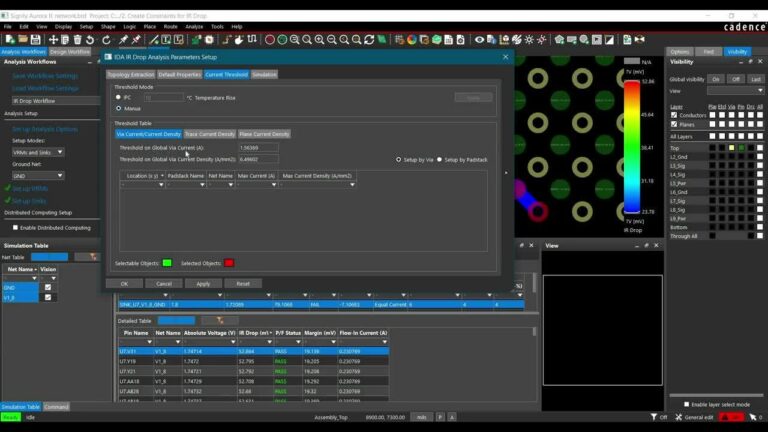
Task: Click Global visibility On button
Action: [716, 79]
